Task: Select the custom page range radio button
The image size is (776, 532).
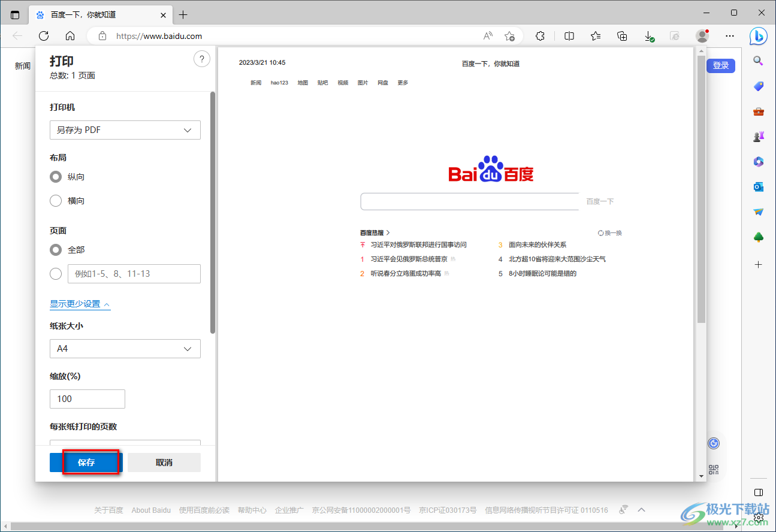Action: pyautogui.click(x=56, y=274)
